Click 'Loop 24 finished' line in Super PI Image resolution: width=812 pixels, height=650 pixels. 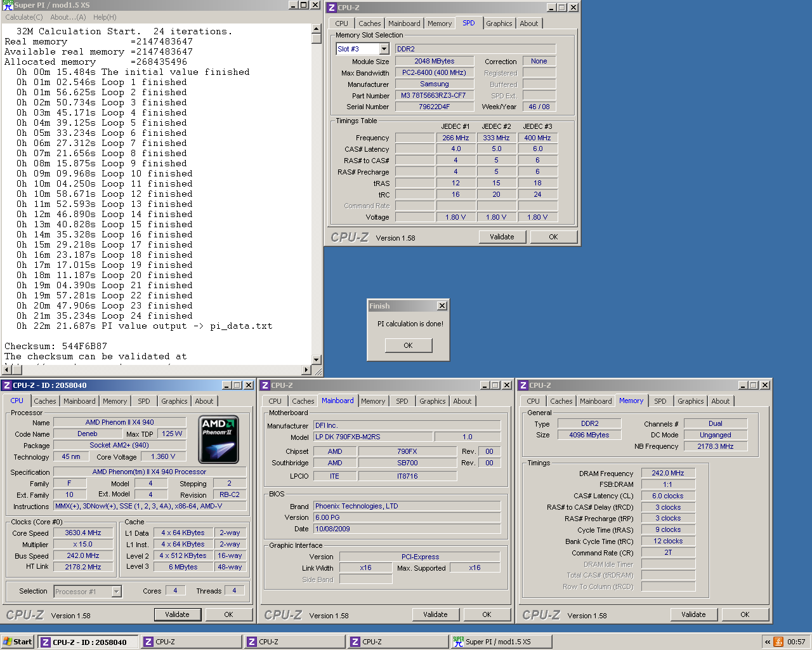(x=105, y=315)
